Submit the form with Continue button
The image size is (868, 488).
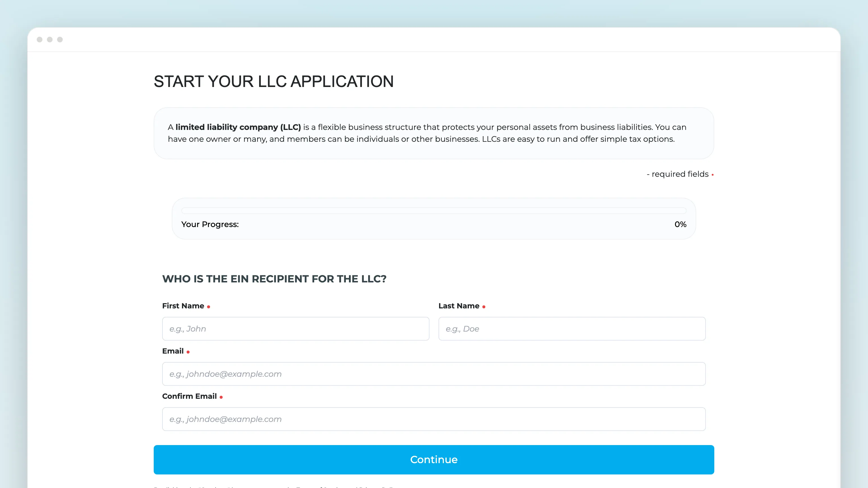[x=434, y=460]
